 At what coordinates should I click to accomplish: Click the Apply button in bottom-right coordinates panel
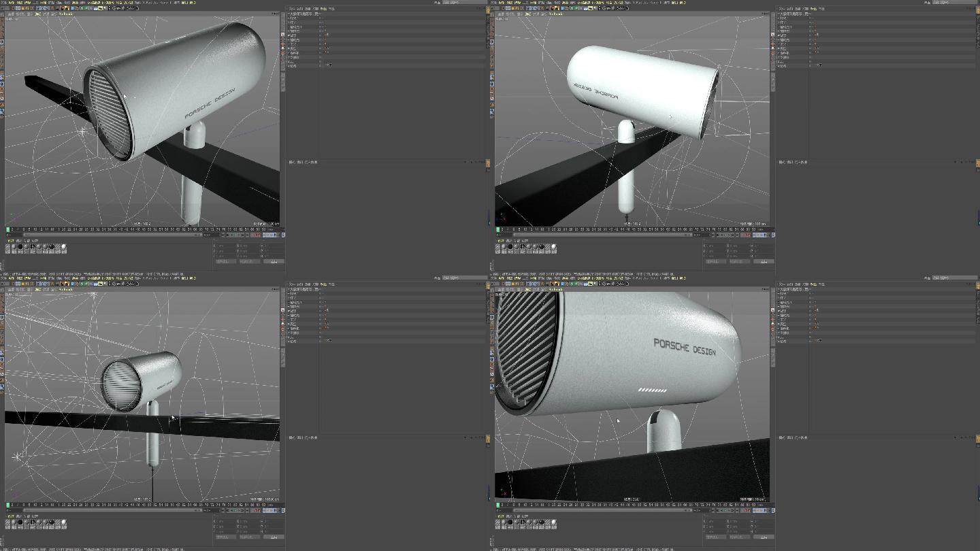764,537
